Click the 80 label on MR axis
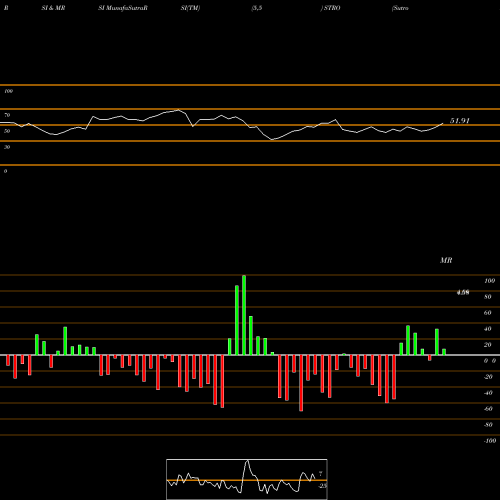500x500 pixels. coord(488,297)
